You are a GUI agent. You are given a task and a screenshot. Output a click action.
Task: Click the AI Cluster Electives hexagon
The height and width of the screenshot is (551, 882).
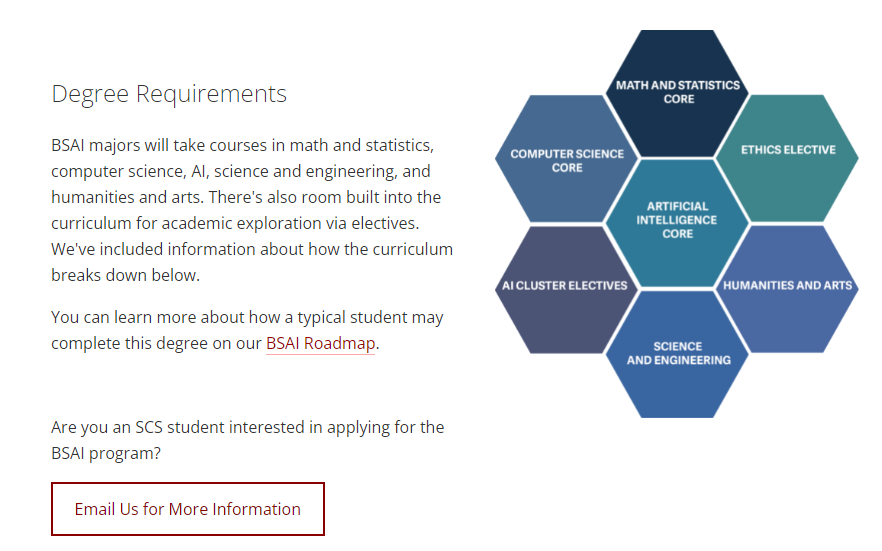(567, 290)
